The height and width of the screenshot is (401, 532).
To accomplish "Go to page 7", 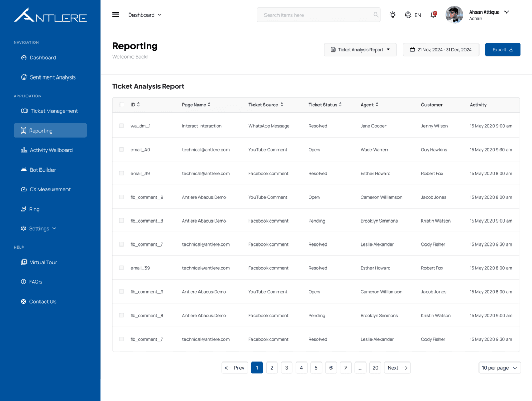I will [x=345, y=368].
